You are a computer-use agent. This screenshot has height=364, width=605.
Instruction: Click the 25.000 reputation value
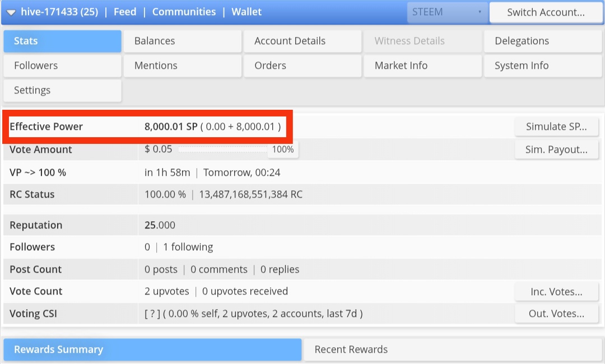[160, 225]
